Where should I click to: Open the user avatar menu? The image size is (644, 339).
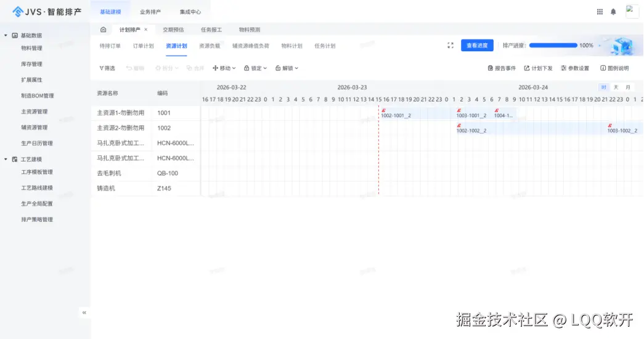coord(632,12)
